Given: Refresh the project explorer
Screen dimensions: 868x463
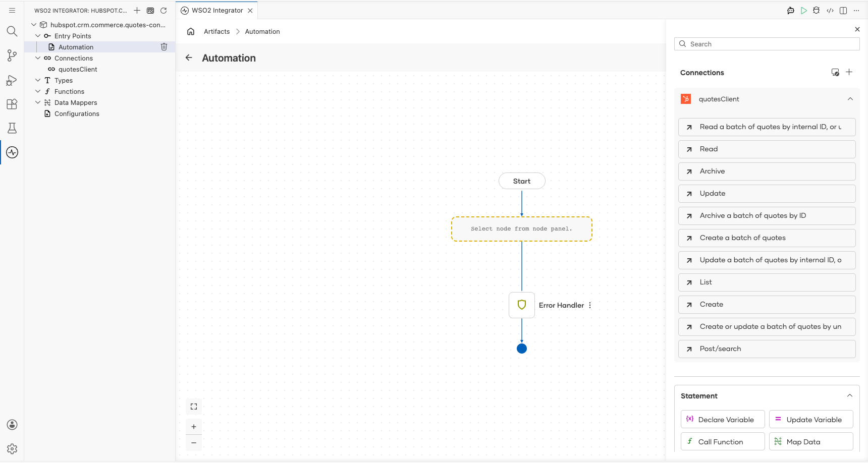Looking at the screenshot, I should [x=164, y=10].
